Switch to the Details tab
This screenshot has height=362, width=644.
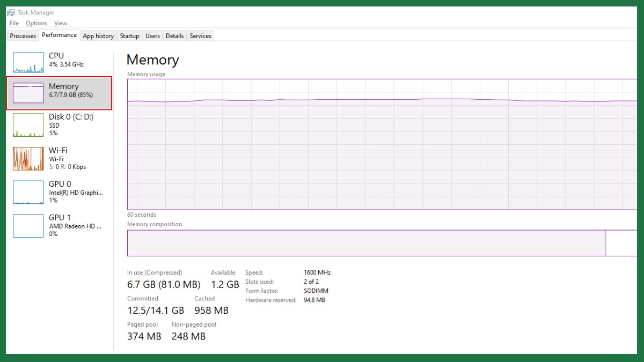174,36
